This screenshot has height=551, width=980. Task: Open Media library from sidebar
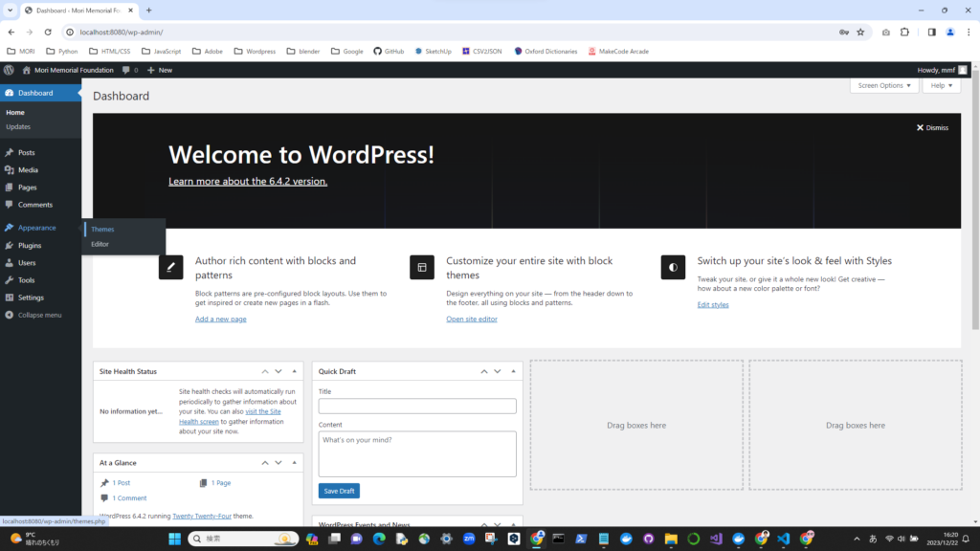[28, 170]
